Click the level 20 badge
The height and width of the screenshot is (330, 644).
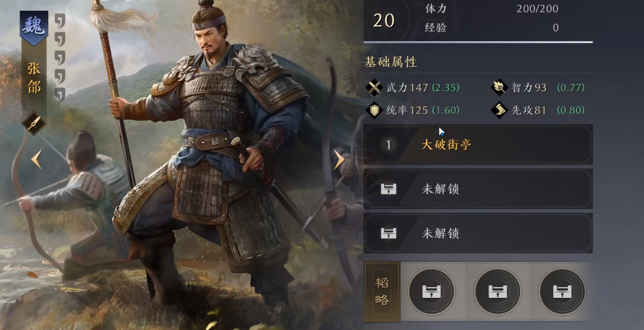384,20
